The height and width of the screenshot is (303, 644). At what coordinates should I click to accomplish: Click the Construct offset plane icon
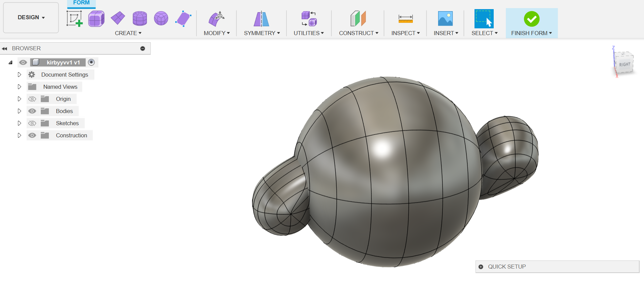pyautogui.click(x=358, y=19)
